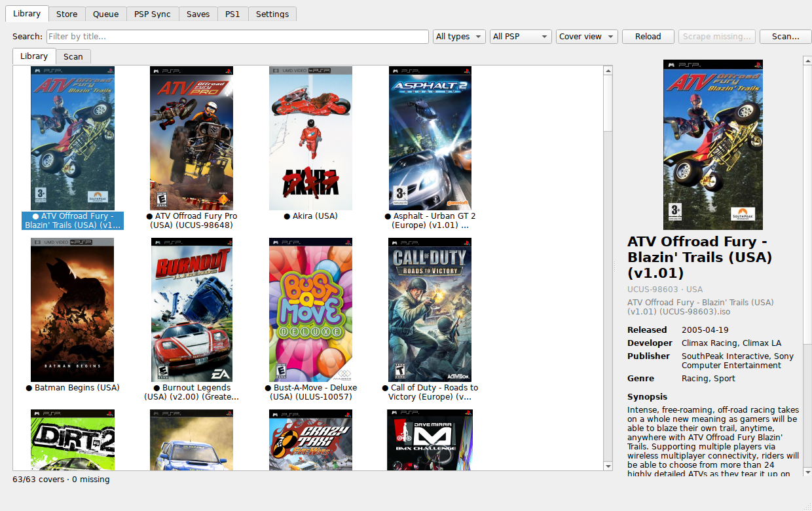Switch to the Store tab
The image size is (812, 511).
tap(67, 14)
